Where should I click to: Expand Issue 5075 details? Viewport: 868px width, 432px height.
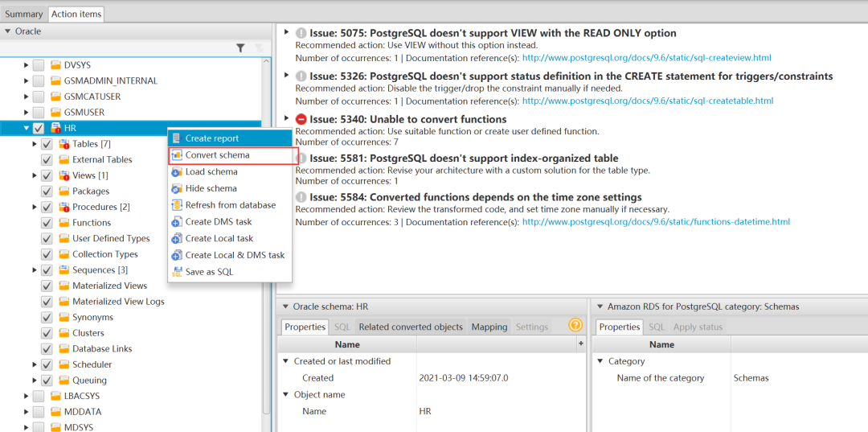point(286,31)
